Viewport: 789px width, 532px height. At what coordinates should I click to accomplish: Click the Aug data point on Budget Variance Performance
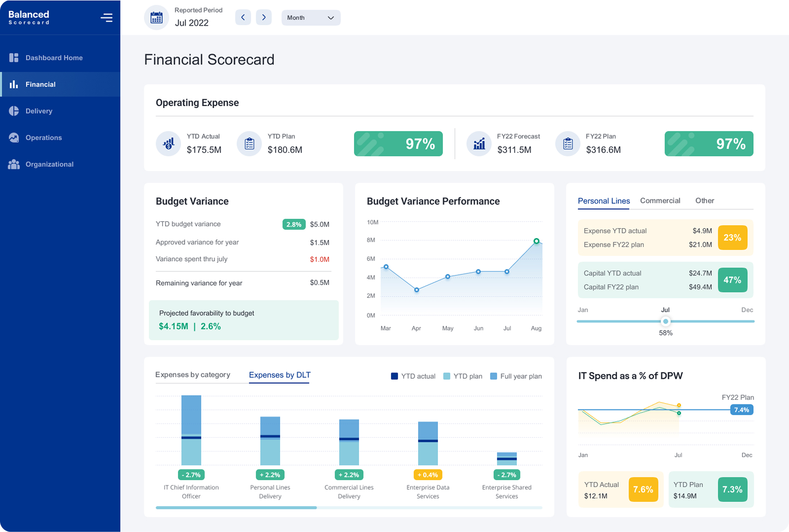[536, 241]
